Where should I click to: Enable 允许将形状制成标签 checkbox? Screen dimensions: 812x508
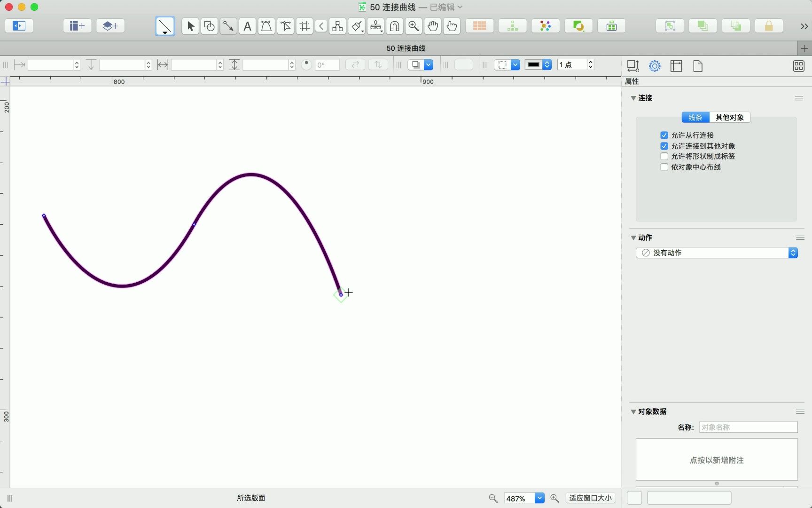click(664, 156)
